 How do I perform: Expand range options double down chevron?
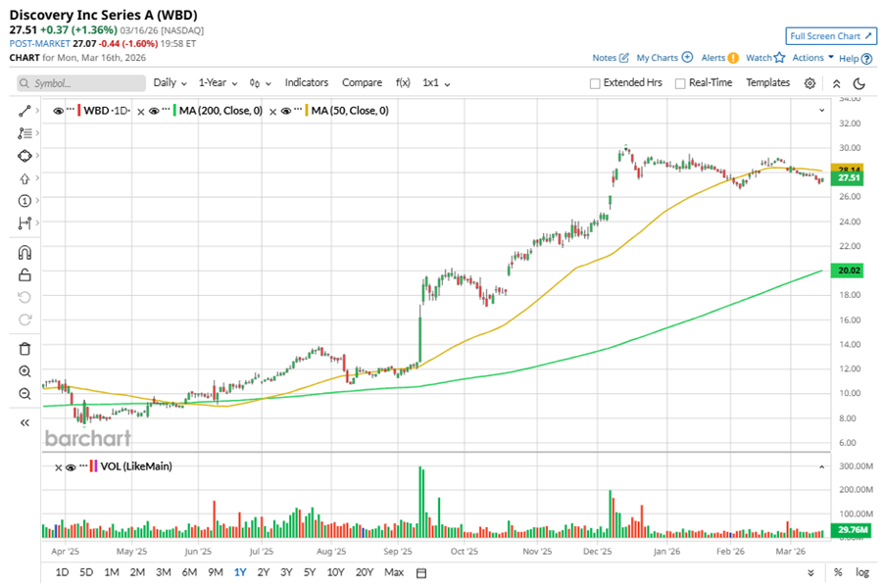[810, 572]
